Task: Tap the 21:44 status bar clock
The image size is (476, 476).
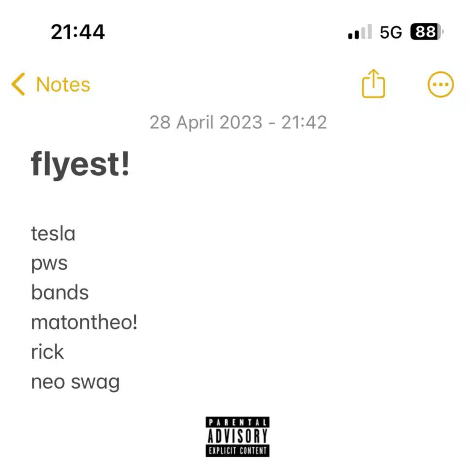Action: pos(78,32)
